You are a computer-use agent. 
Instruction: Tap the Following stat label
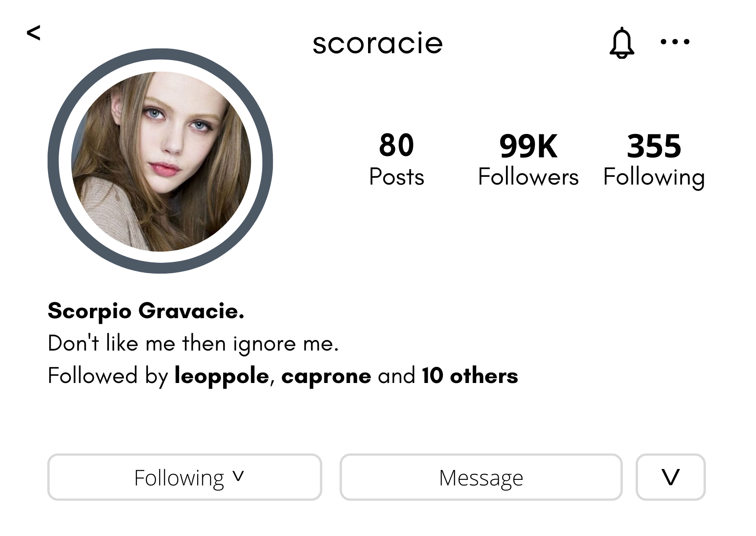[x=654, y=177]
